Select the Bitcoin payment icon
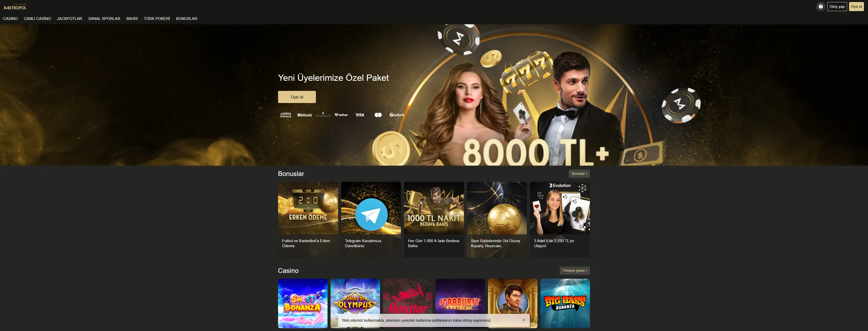868x331 pixels. 305,115
